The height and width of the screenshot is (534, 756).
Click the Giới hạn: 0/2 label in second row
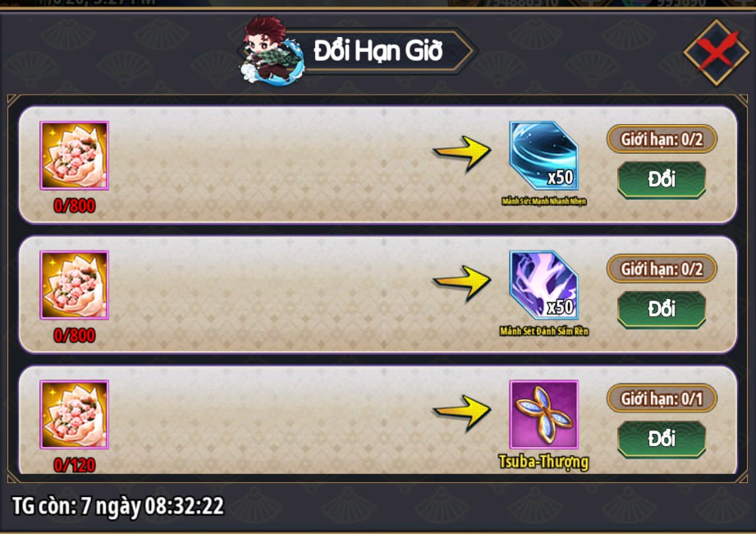point(662,269)
